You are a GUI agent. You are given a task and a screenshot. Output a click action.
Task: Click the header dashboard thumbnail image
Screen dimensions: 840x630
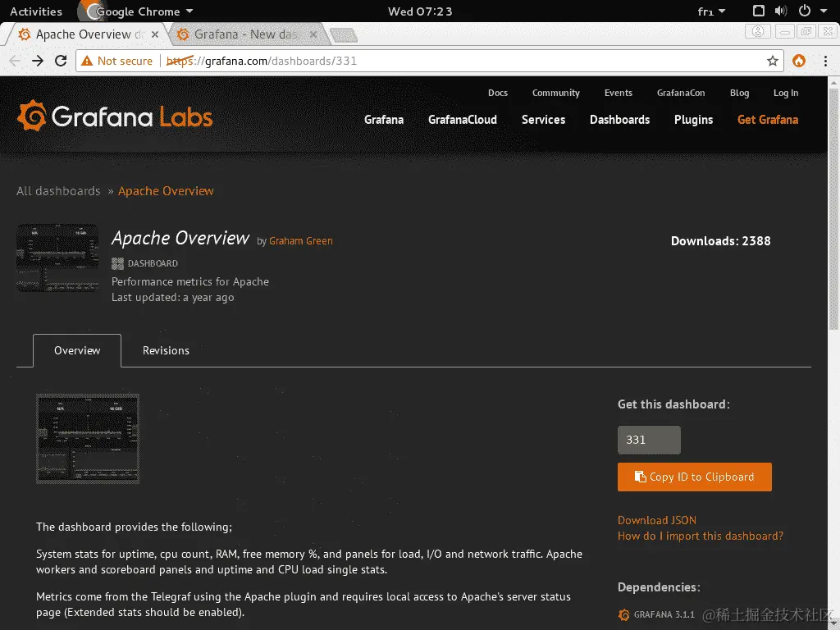pos(57,258)
